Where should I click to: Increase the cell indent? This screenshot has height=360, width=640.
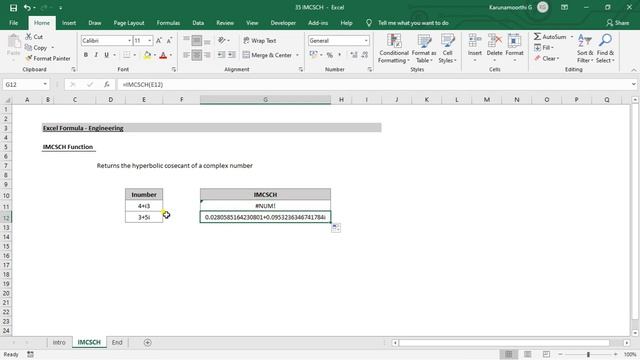(231, 55)
